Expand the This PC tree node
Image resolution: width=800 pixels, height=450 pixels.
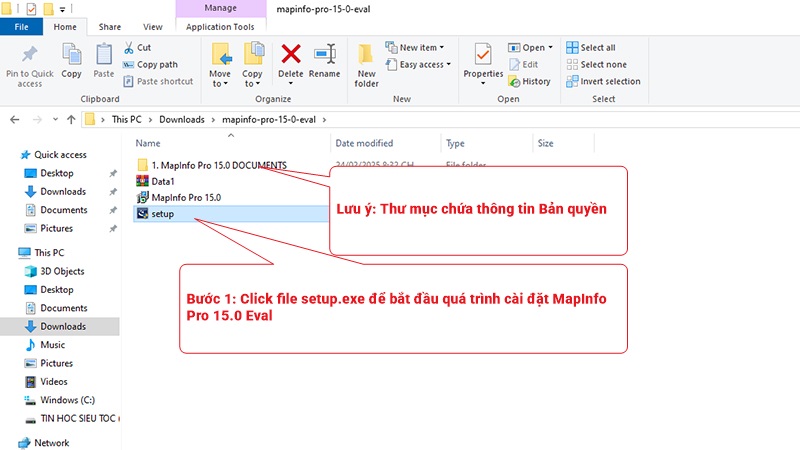[x=11, y=253]
